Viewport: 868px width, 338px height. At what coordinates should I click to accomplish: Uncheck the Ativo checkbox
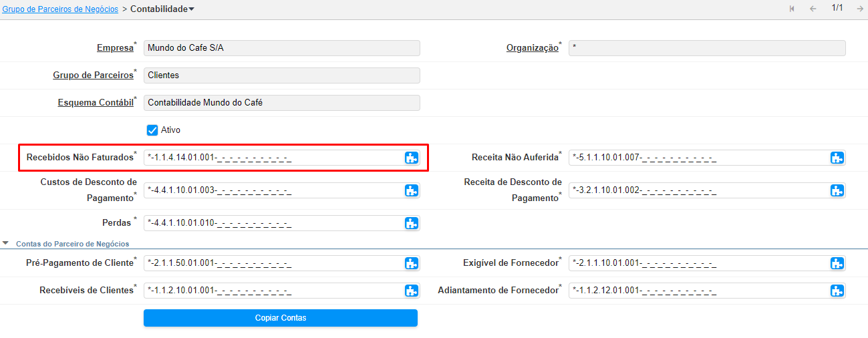coord(152,130)
